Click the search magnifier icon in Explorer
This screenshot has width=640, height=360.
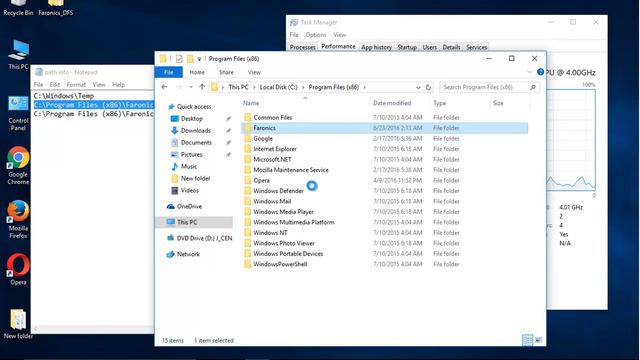[x=533, y=87]
